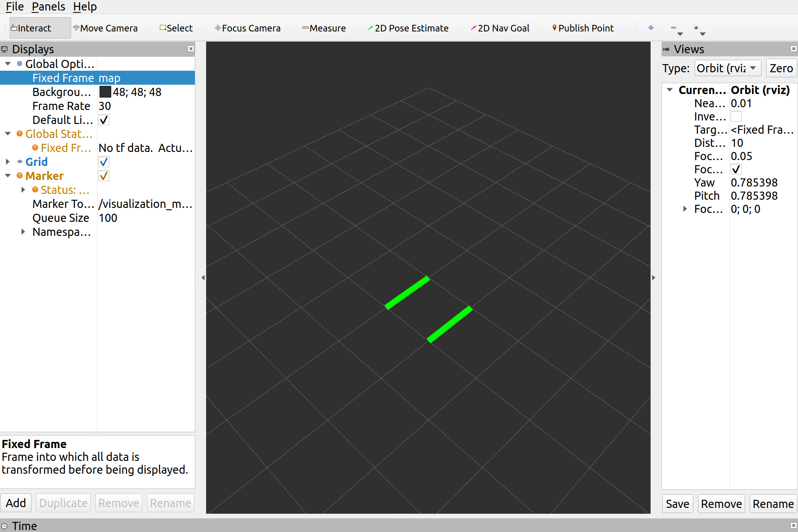Image resolution: width=798 pixels, height=532 pixels.
Task: Click the Zero button
Action: 781,68
